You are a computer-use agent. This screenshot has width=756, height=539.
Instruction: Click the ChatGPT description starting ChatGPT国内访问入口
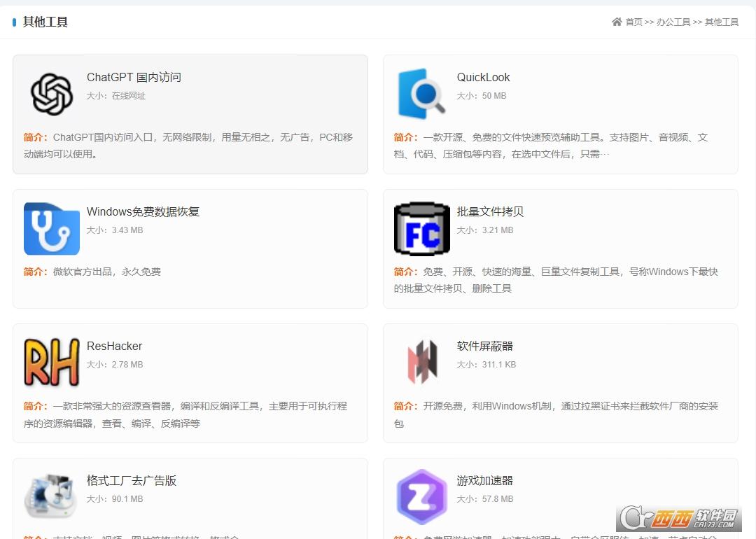click(188, 146)
